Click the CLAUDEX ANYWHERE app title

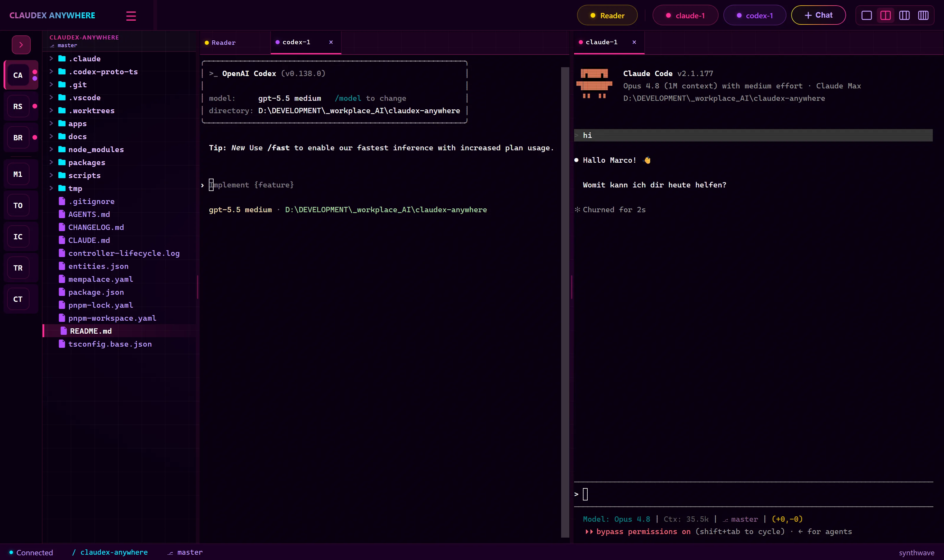52,15
